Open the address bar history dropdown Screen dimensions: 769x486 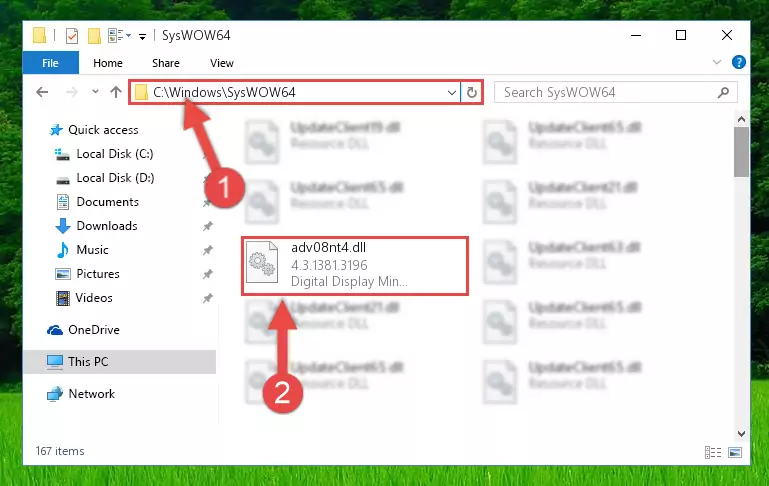coord(452,92)
